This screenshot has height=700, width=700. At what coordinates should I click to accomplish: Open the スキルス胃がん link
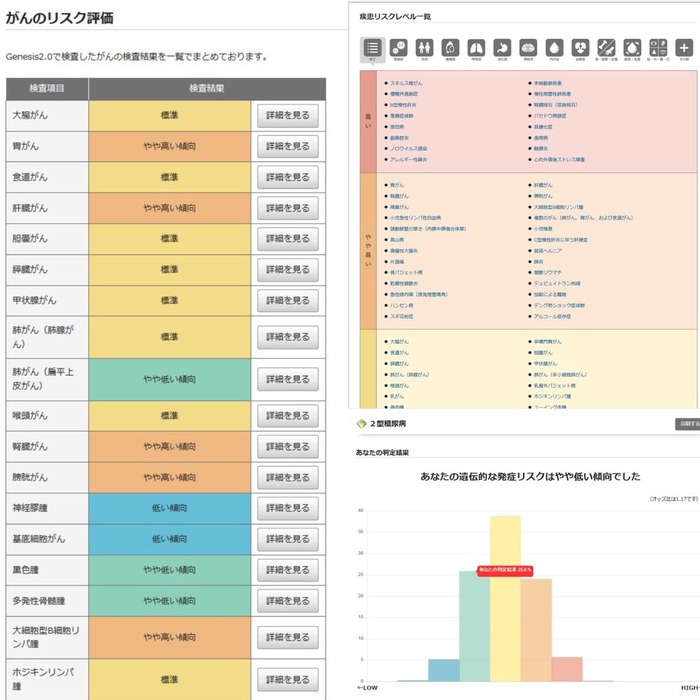click(406, 83)
